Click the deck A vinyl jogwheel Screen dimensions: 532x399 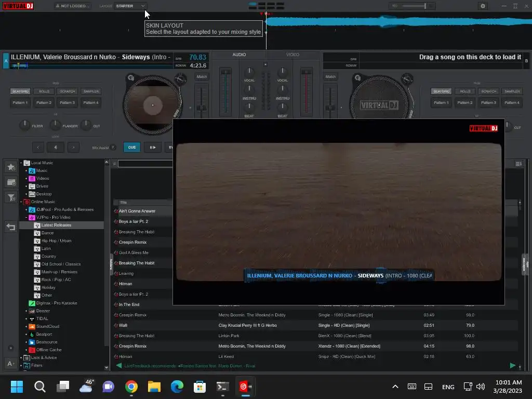(x=152, y=105)
